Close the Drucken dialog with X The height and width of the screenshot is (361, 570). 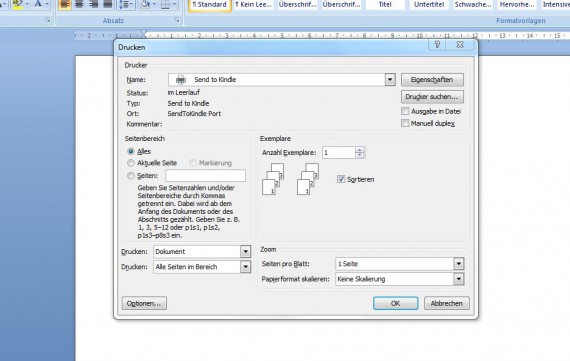pyautogui.click(x=460, y=44)
